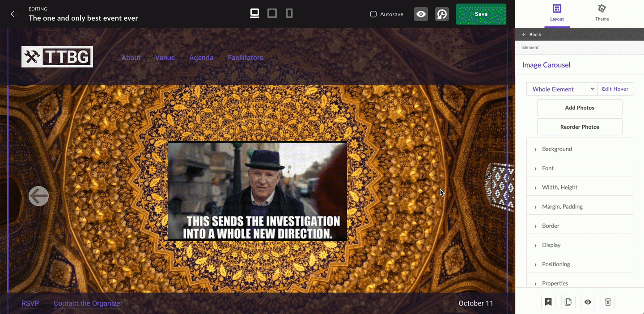644x314 pixels.
Task: Open the Facilitators navigation link
Action: (246, 58)
